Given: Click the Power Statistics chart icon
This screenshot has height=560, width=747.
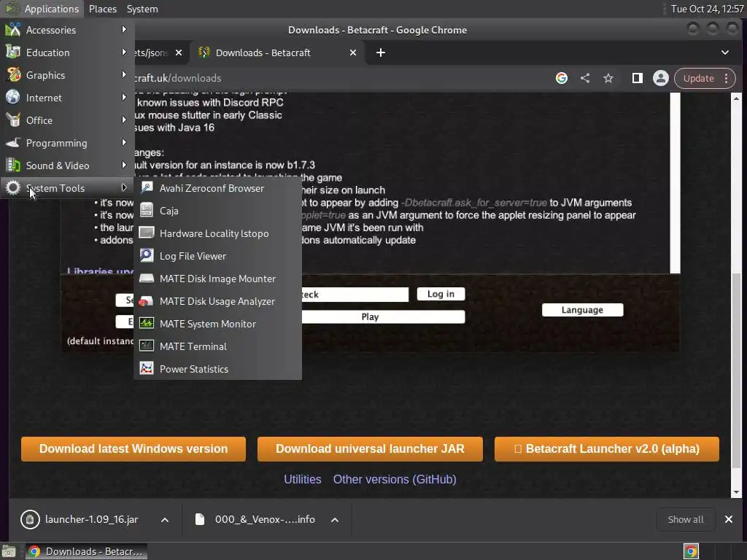Looking at the screenshot, I should pyautogui.click(x=146, y=369).
